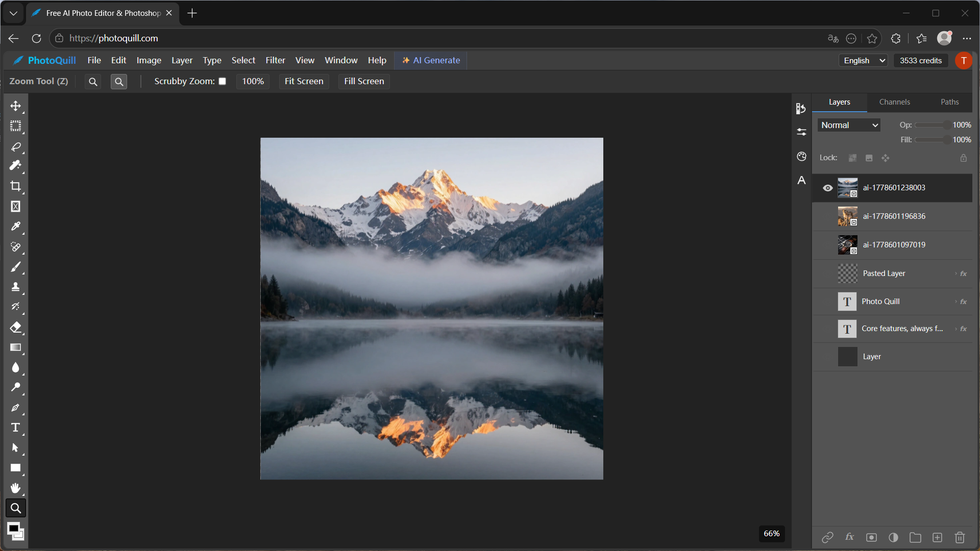Viewport: 980px width, 551px height.
Task: Create a new layer
Action: pyautogui.click(x=937, y=537)
